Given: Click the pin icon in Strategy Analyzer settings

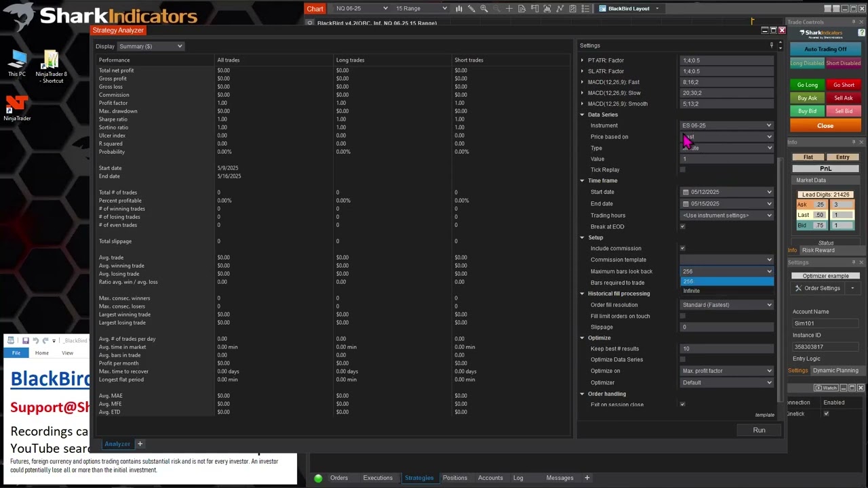Looking at the screenshot, I should 771,45.
